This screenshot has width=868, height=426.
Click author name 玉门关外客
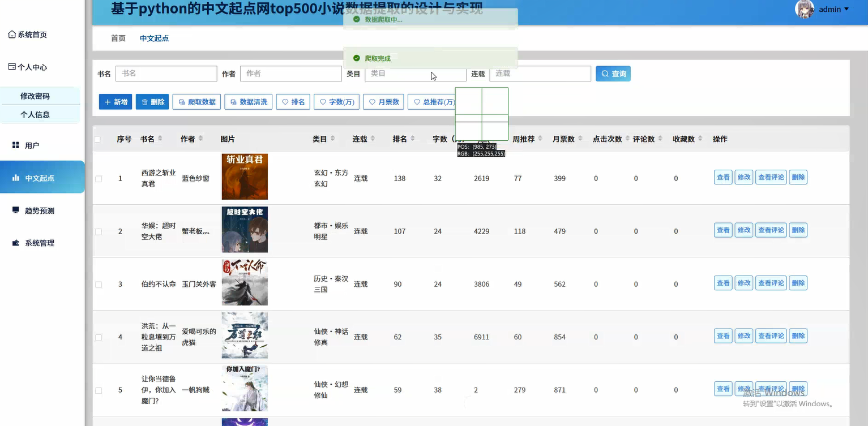199,284
